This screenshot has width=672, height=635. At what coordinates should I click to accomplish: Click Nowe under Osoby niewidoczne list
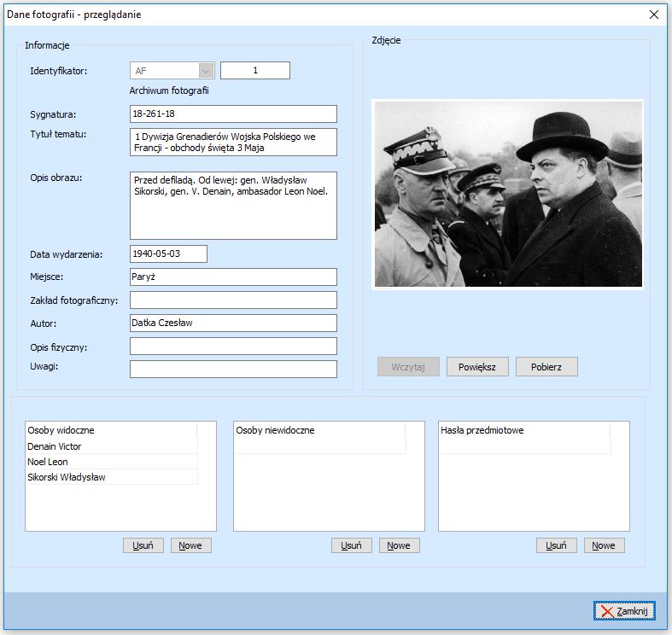tap(399, 545)
